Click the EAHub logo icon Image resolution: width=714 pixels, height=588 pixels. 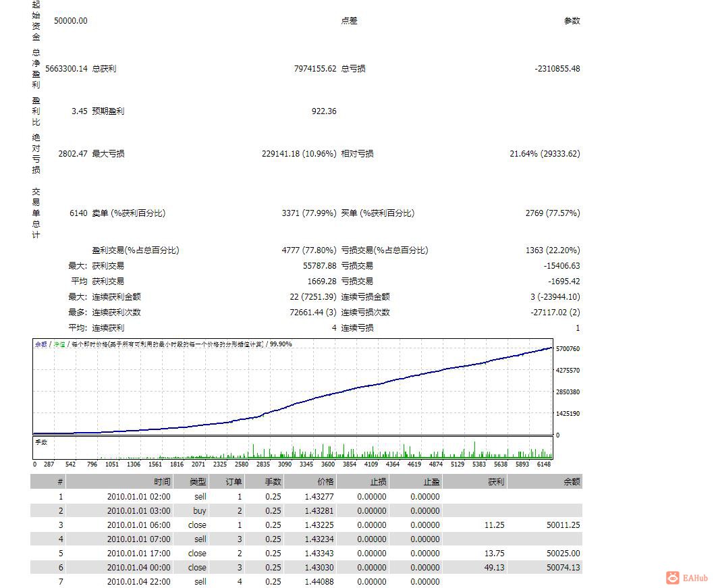[673, 578]
